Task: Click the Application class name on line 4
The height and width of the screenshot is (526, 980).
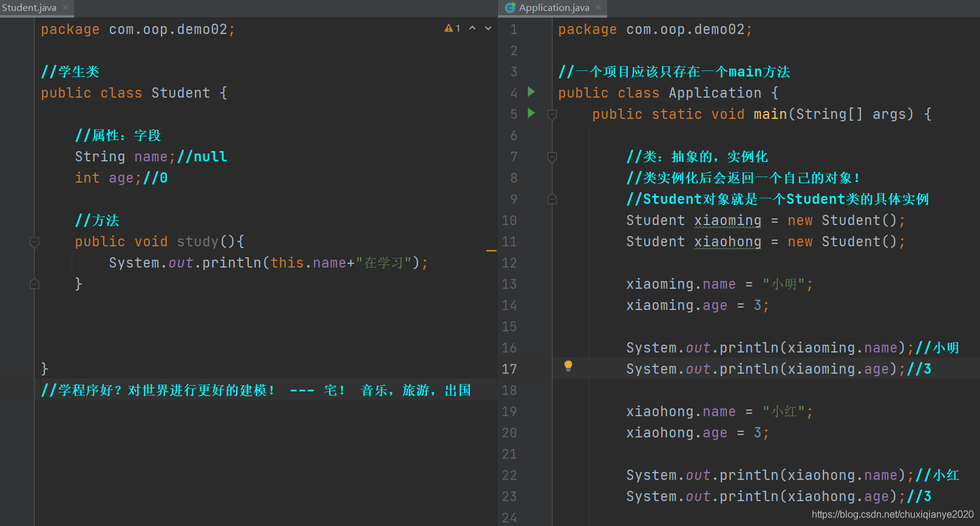Action: click(x=715, y=93)
